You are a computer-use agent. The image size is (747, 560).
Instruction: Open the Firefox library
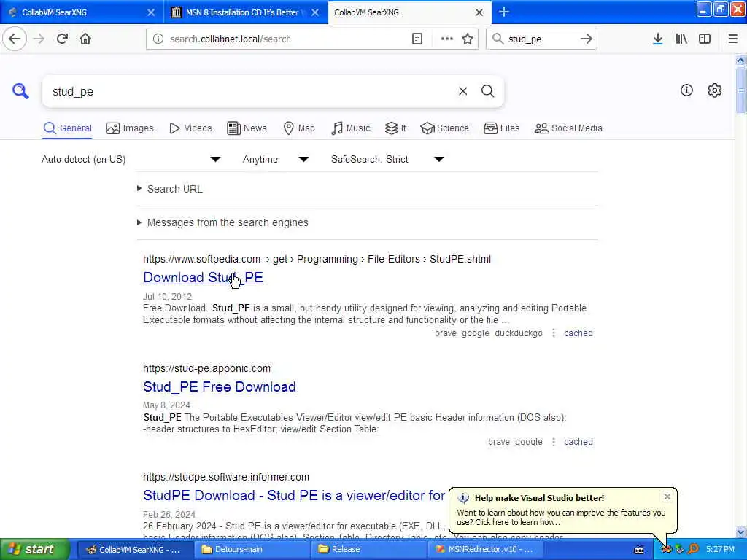click(x=681, y=39)
